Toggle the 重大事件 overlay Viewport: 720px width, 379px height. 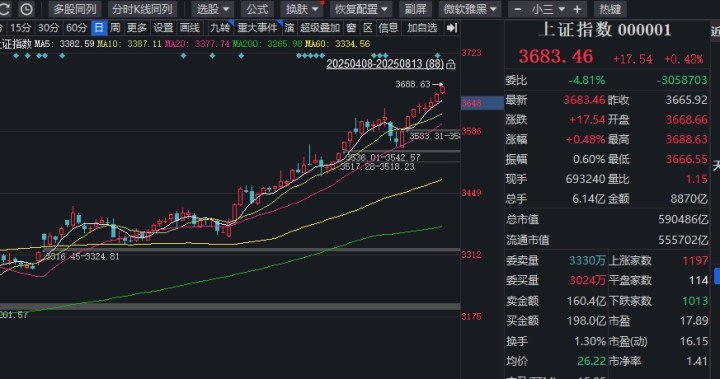[x=258, y=28]
